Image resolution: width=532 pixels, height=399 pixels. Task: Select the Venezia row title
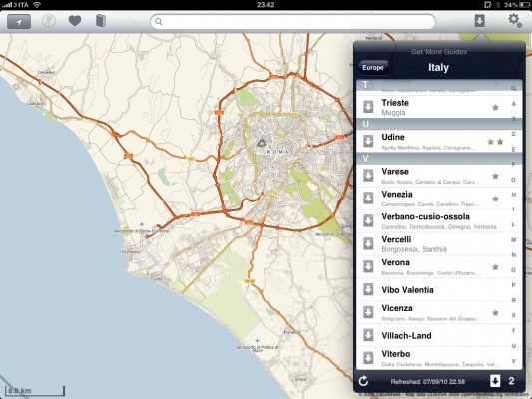pyautogui.click(x=397, y=194)
